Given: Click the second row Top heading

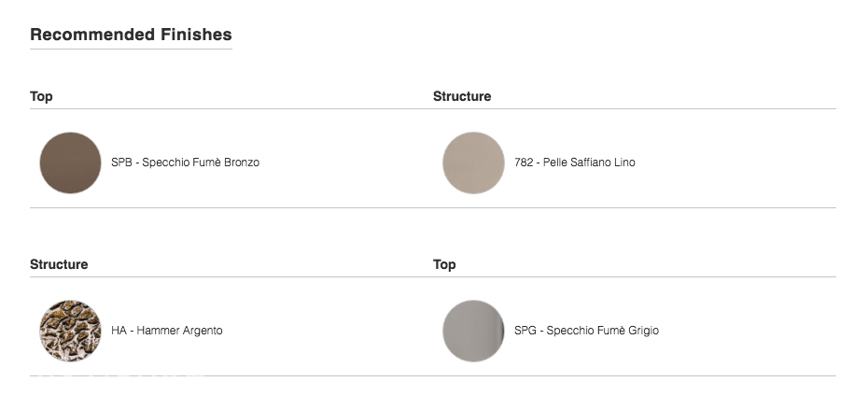Looking at the screenshot, I should (x=444, y=264).
